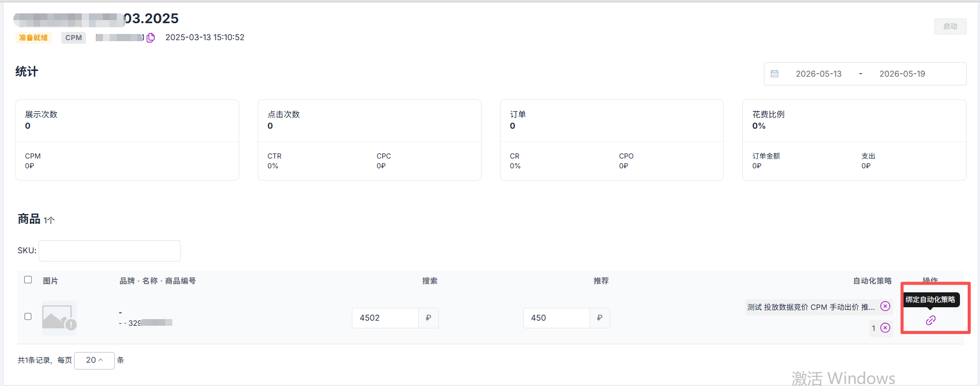Screen dimensions: 980x386
Task: Edit the search bid field showing 4502
Action: coord(385,318)
